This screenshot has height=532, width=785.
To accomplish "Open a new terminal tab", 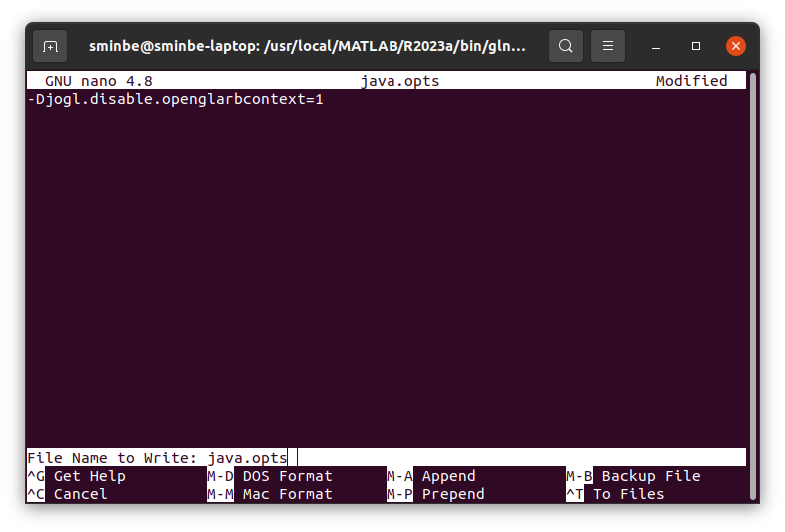I will pos(50,46).
